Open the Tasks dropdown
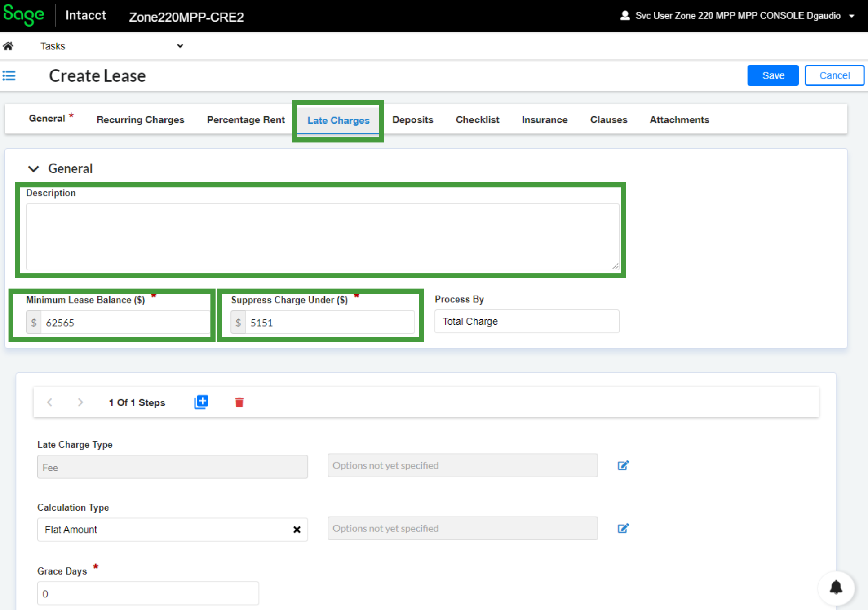The height and width of the screenshot is (610, 868). pos(111,46)
